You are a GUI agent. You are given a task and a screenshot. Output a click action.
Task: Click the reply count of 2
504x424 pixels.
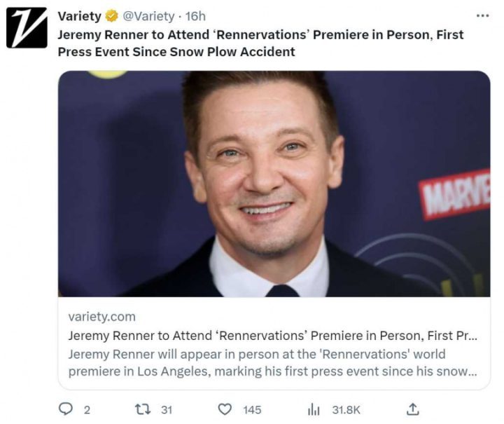point(87,410)
